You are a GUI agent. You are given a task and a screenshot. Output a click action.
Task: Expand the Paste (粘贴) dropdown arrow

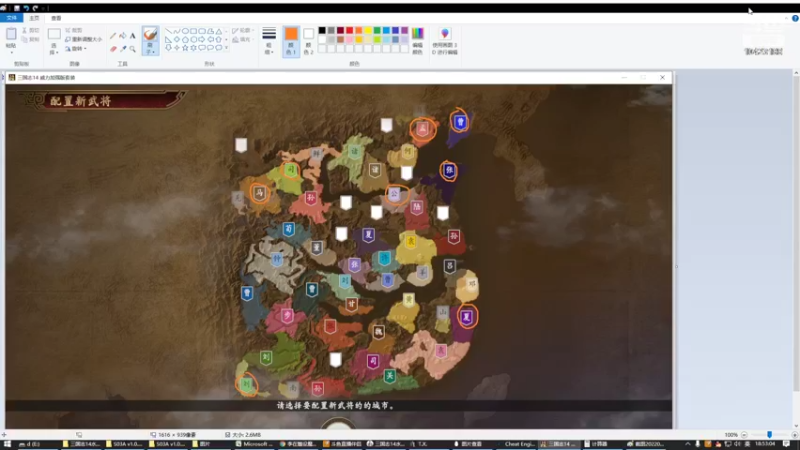click(11, 52)
